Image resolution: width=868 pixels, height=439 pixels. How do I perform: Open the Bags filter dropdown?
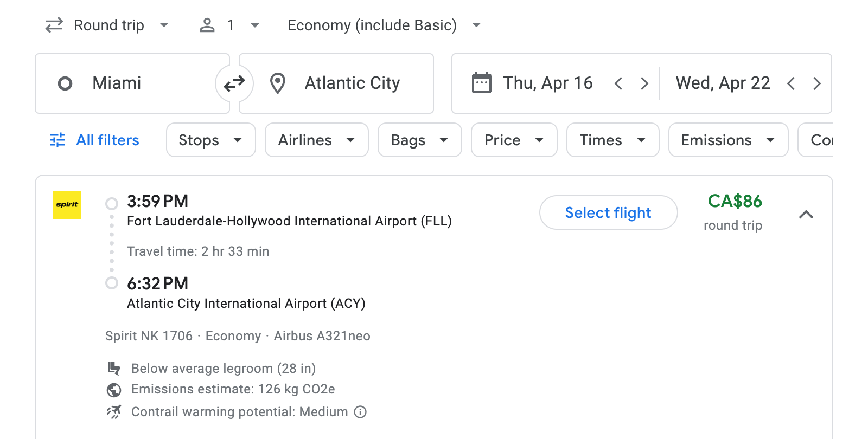pyautogui.click(x=420, y=140)
